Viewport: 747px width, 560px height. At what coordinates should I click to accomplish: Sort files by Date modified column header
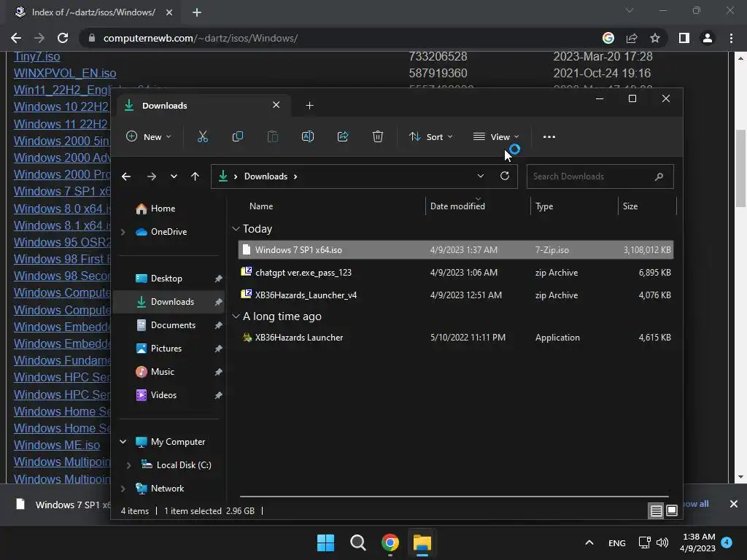point(457,206)
